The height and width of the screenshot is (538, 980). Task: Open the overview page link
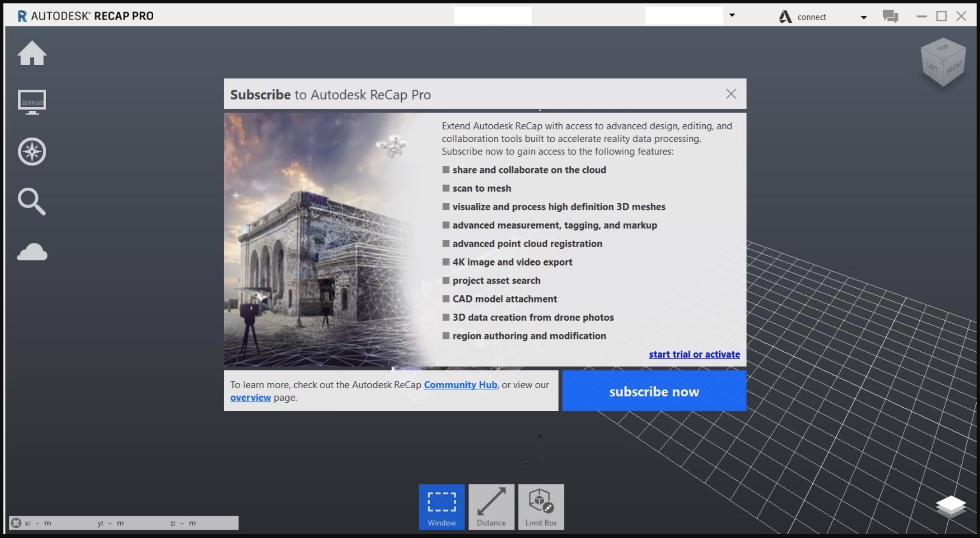250,398
